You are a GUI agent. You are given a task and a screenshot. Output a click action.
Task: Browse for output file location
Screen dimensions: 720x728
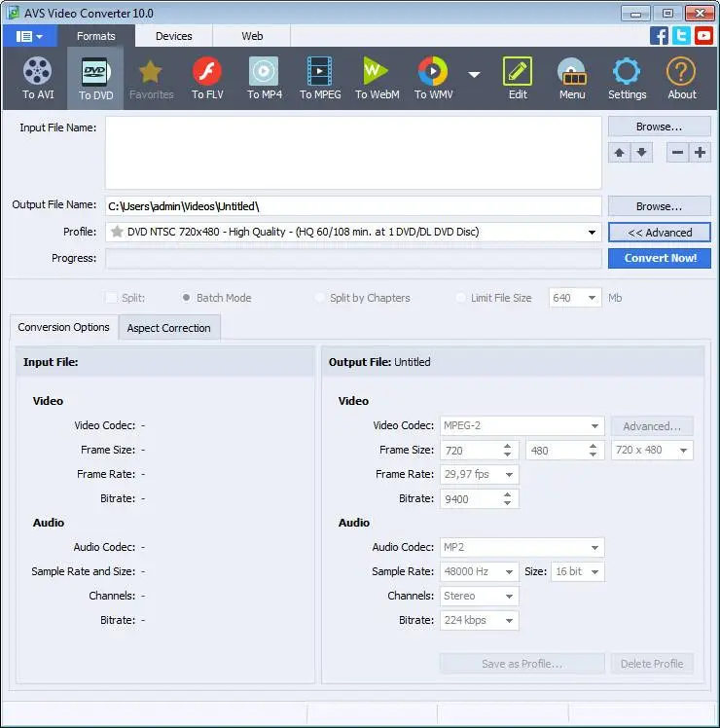click(659, 206)
